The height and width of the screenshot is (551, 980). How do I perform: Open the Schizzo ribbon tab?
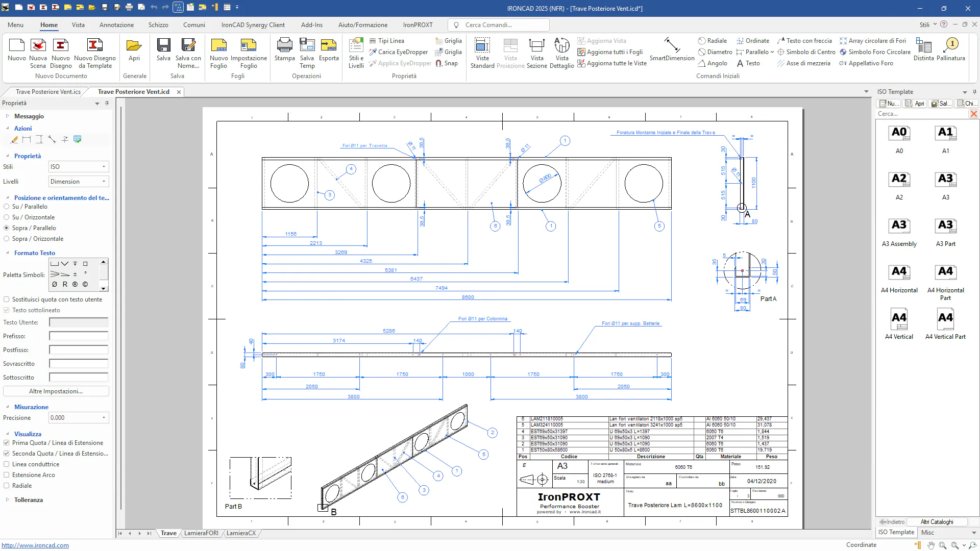[158, 25]
